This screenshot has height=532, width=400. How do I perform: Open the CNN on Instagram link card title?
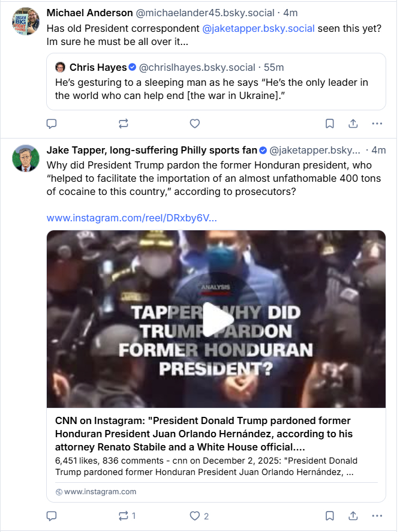pos(203,434)
